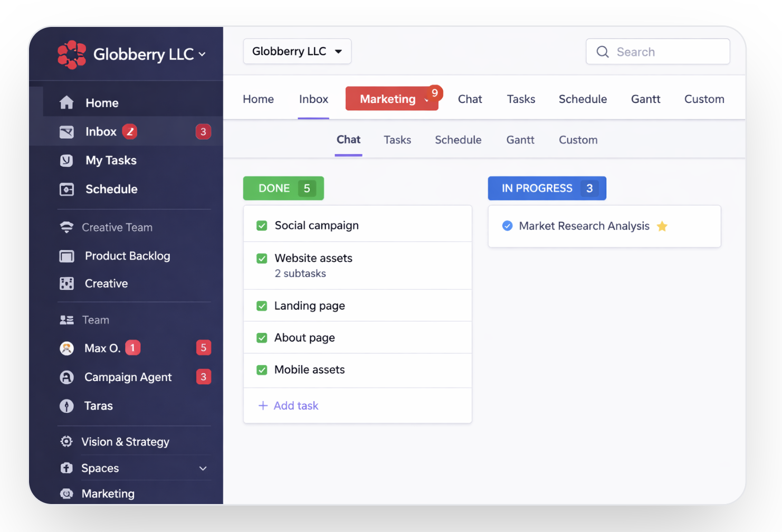The image size is (782, 532).
Task: Uncheck the Mobile assets checkbox
Action: point(262,370)
